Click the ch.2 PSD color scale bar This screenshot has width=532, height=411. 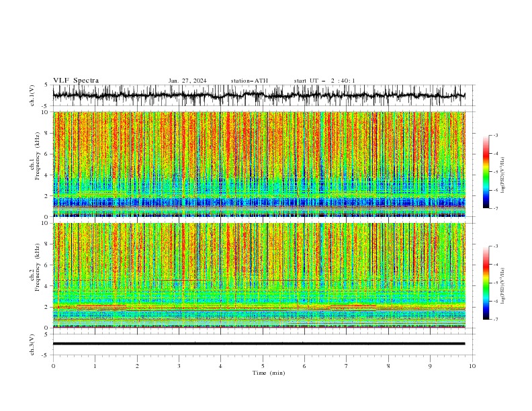[x=486, y=283]
